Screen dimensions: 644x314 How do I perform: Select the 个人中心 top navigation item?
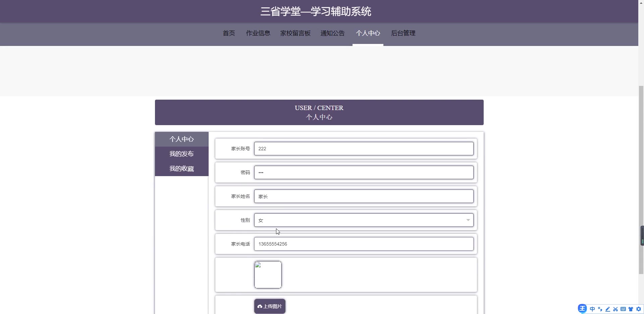368,33
